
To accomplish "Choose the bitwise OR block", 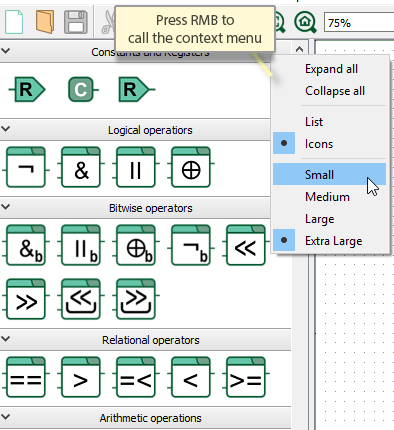I will point(81,245).
